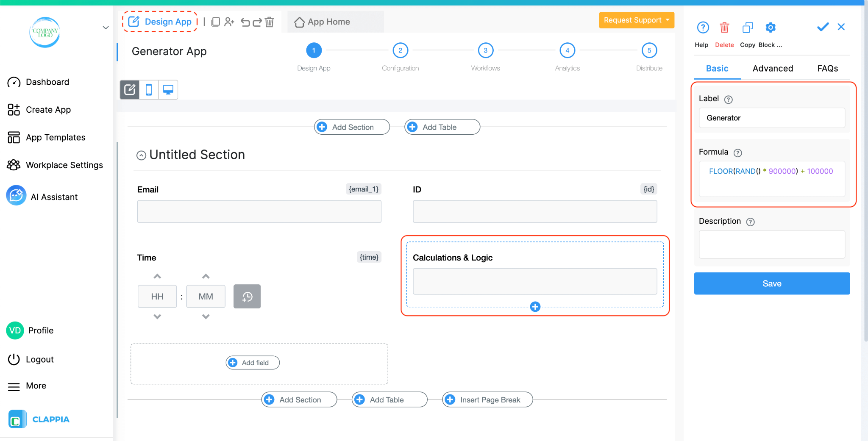Select the Basic tab
Viewport: 868px width, 441px height.
coord(717,69)
